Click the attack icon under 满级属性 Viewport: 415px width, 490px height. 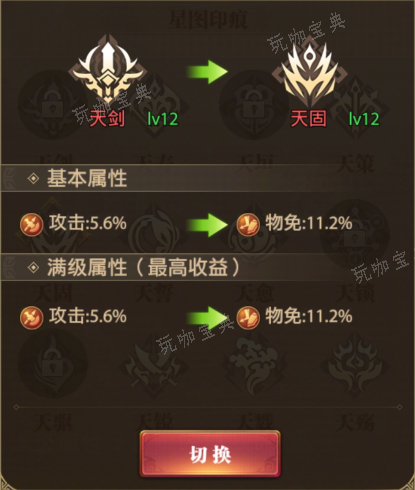pos(32,318)
